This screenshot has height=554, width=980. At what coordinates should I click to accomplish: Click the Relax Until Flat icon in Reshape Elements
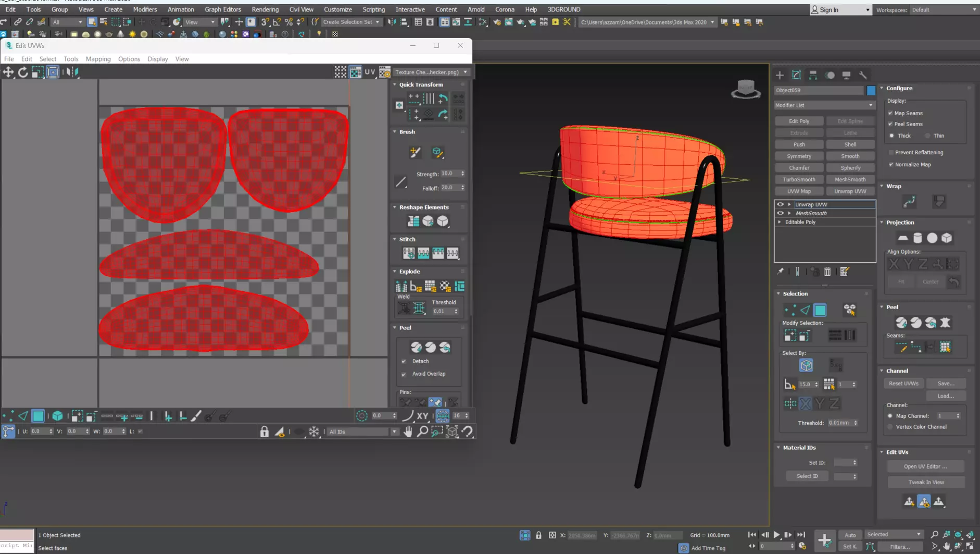click(x=428, y=221)
